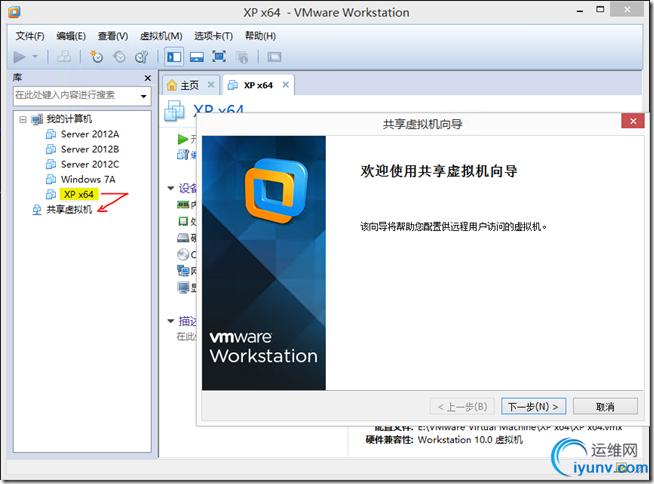Image resolution: width=654 pixels, height=484 pixels.
Task: Open the 查看(V) menu
Action: [113, 36]
